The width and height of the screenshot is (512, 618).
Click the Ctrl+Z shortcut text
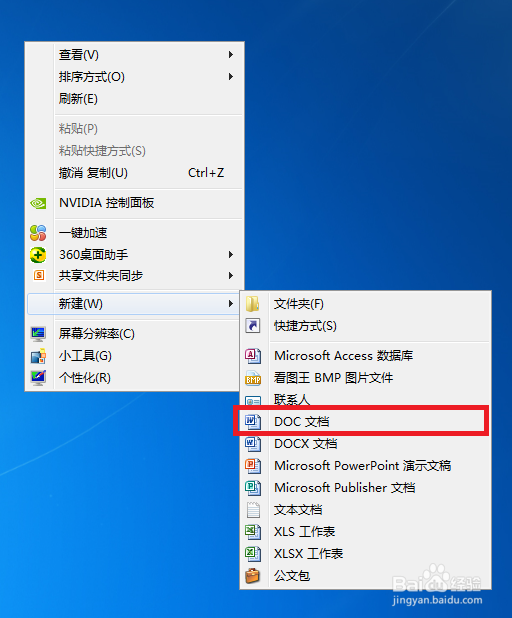tap(206, 173)
